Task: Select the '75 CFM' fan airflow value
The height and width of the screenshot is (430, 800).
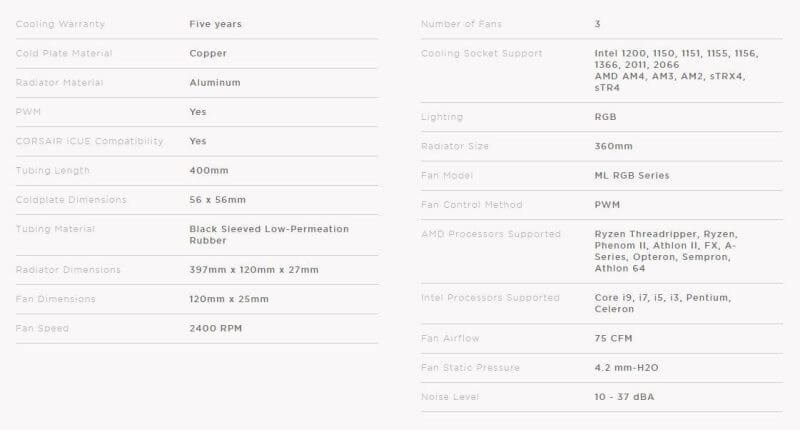Action: point(614,339)
